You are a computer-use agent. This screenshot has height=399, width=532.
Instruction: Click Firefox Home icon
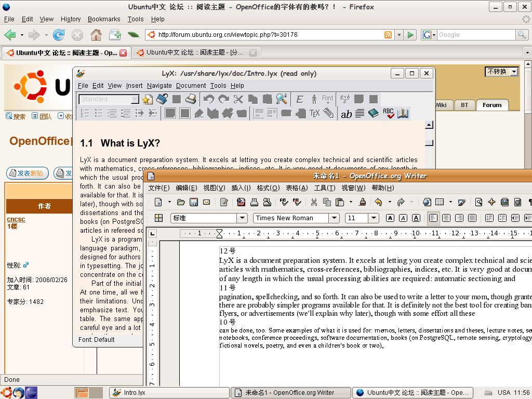(x=96, y=35)
